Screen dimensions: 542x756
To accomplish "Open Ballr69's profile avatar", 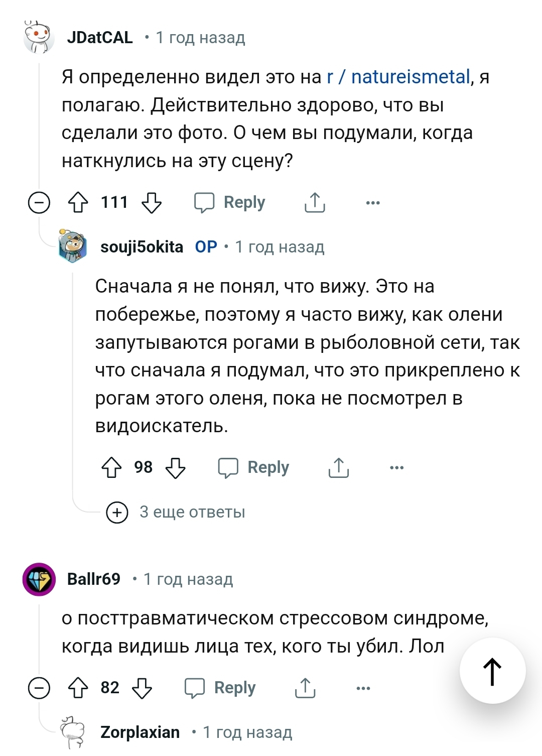I will click(x=39, y=579).
